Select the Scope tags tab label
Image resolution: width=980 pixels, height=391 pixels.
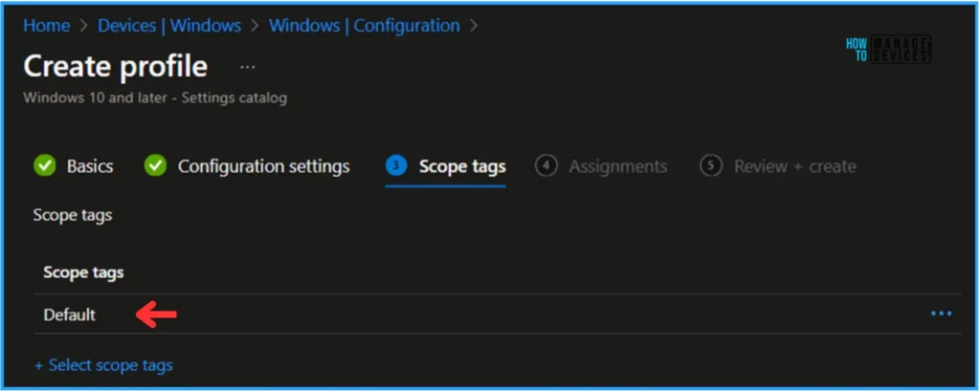(x=462, y=166)
